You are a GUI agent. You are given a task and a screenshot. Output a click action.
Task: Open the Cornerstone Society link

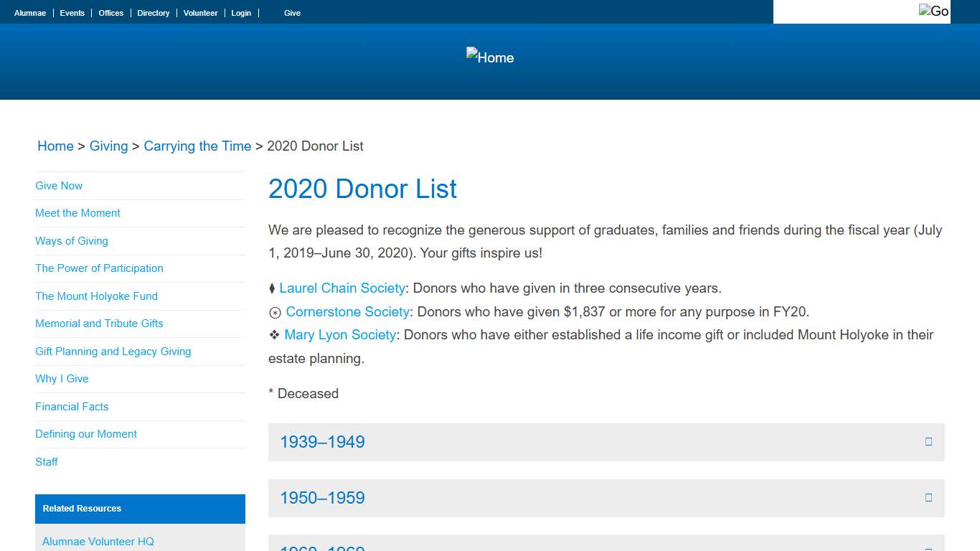(347, 311)
